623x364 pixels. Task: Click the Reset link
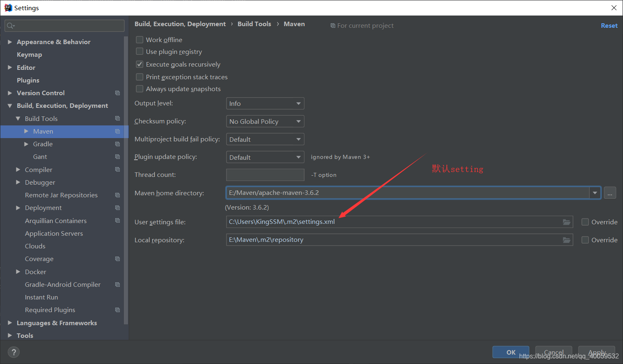tap(609, 25)
